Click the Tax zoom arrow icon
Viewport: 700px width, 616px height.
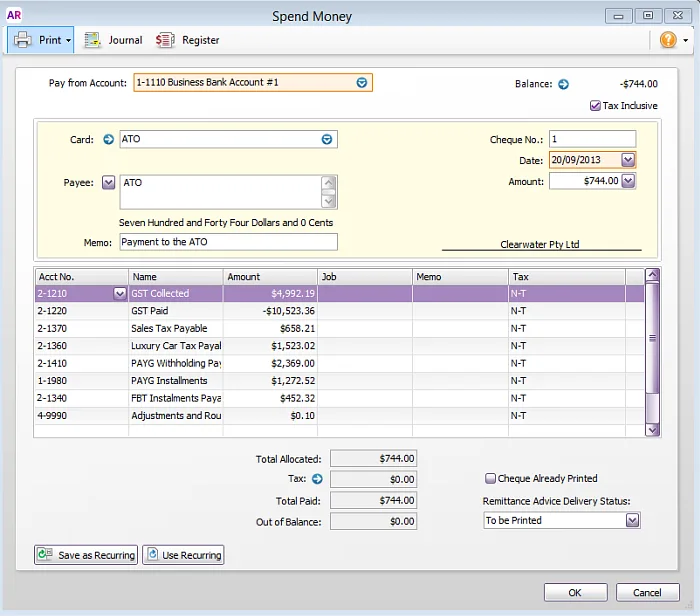[x=317, y=479]
